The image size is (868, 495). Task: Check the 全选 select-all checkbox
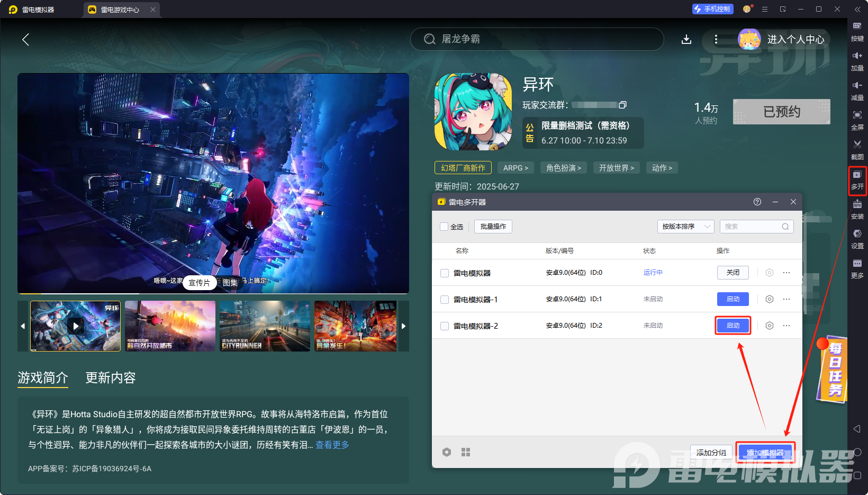tap(444, 227)
